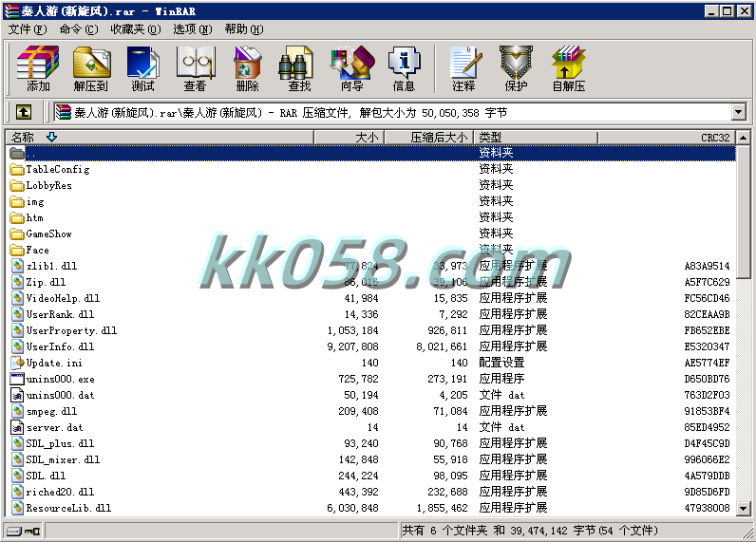Select the LobbyRes folder row
The height and width of the screenshot is (542, 756).
pos(371,185)
